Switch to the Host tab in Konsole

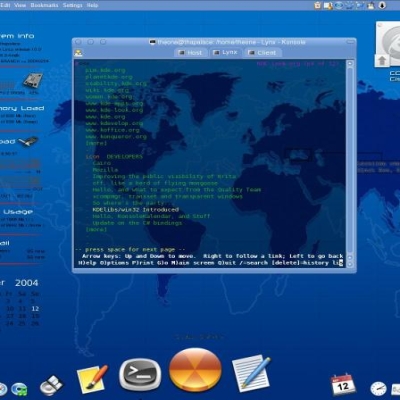191,53
